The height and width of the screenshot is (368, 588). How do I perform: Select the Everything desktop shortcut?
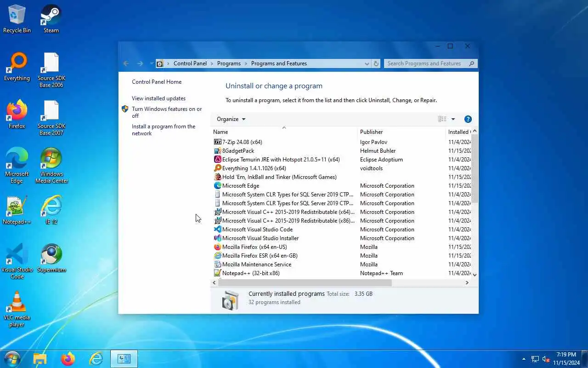tap(17, 67)
